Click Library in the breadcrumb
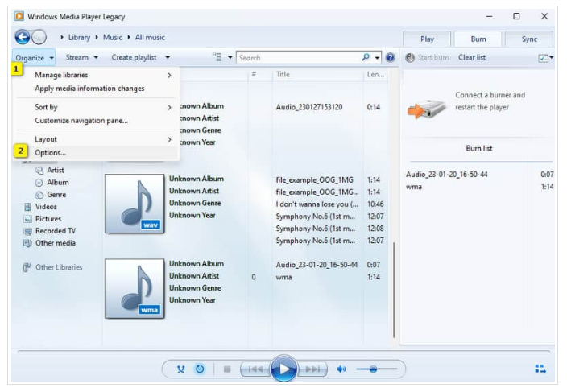Screen dimensions: 567x392 [79, 37]
